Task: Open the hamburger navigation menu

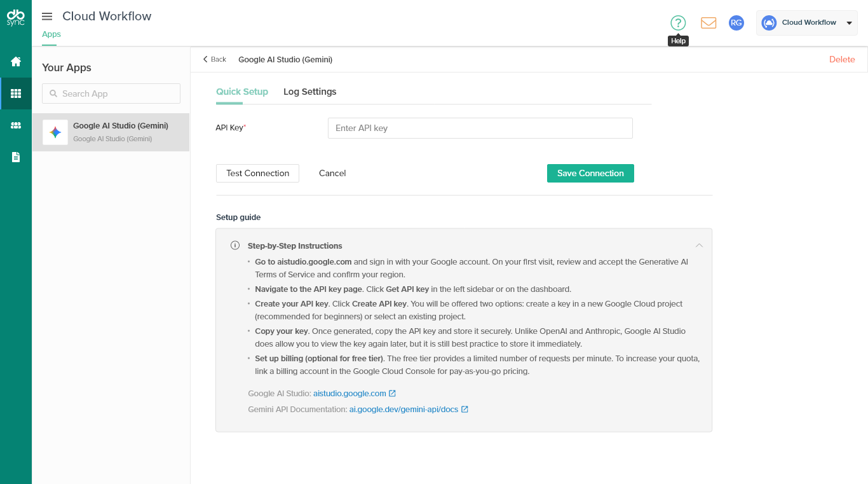Action: [47, 17]
